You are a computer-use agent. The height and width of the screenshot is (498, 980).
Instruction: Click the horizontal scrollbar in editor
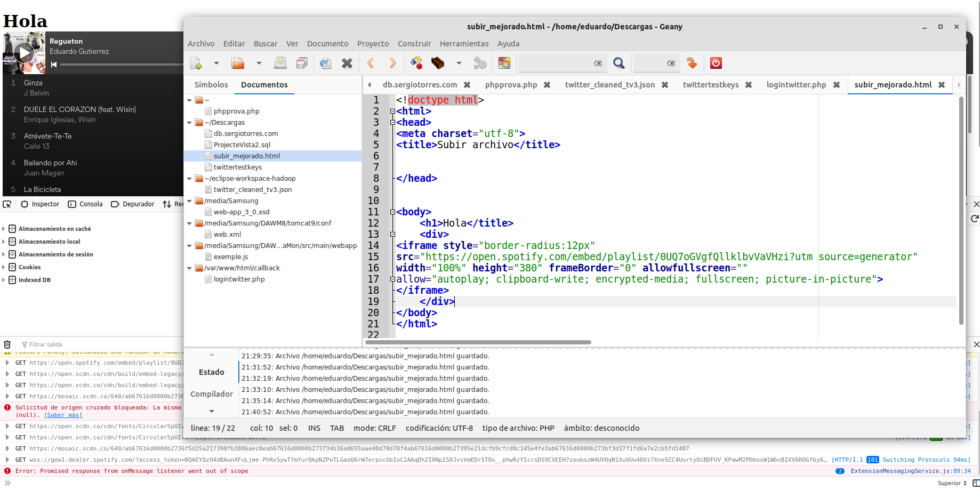tap(478, 342)
